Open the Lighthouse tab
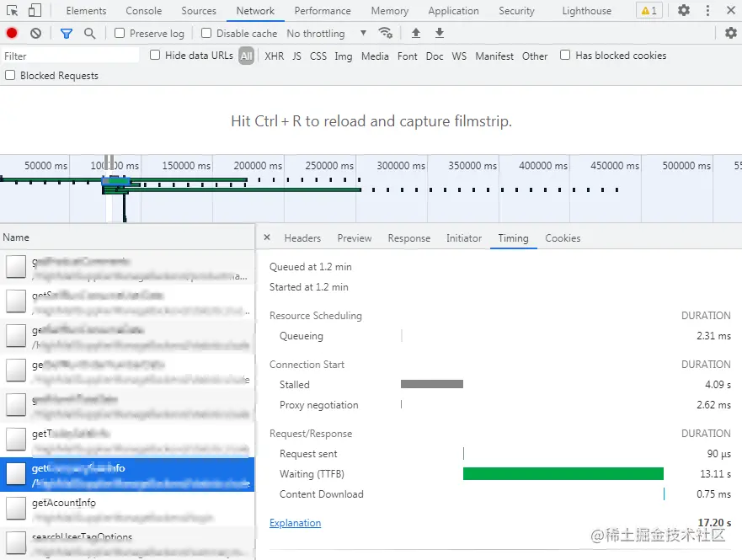Viewport: 742px width, 560px height. [x=587, y=10]
